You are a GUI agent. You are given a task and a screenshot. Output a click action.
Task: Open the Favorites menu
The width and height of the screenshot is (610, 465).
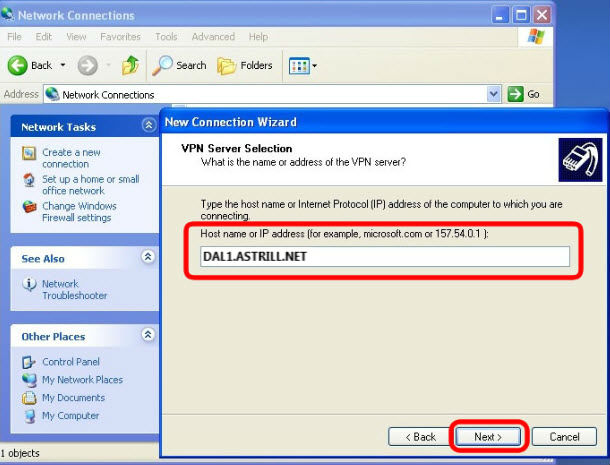tap(120, 37)
